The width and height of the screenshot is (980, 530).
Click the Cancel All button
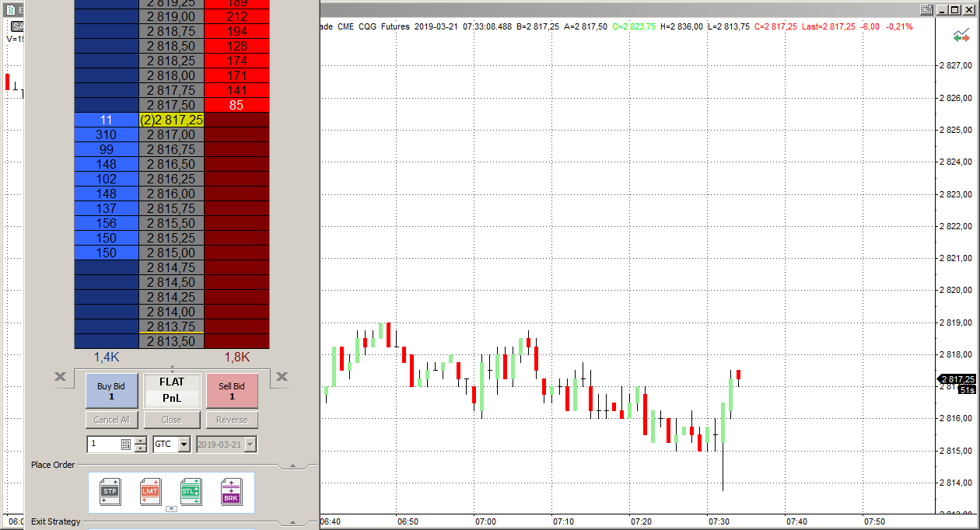pyautogui.click(x=111, y=420)
